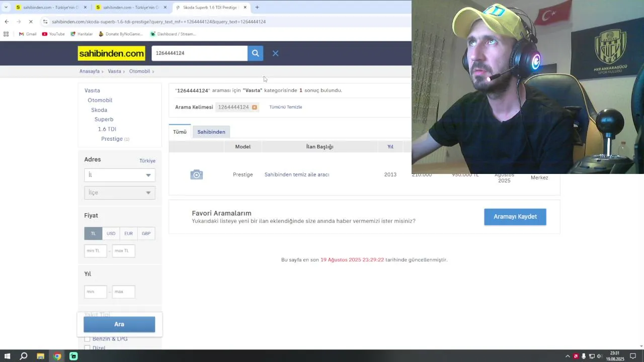Viewport: 644px width, 362px height.
Task: Go to Otomobil breadcrumb
Action: pyautogui.click(x=139, y=71)
